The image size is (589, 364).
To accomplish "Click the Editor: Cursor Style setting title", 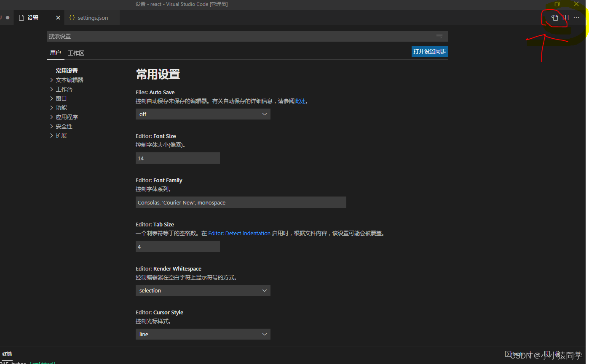I will (159, 312).
